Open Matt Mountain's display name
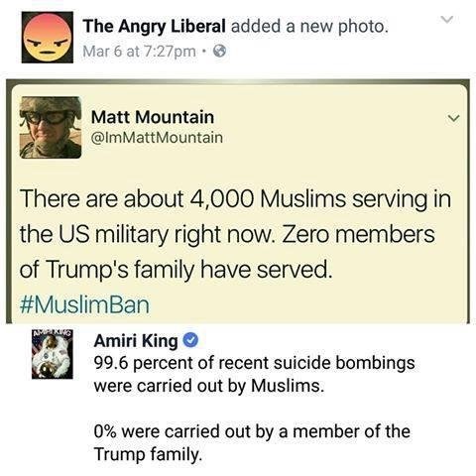This screenshot has height=476, width=476. point(153,117)
